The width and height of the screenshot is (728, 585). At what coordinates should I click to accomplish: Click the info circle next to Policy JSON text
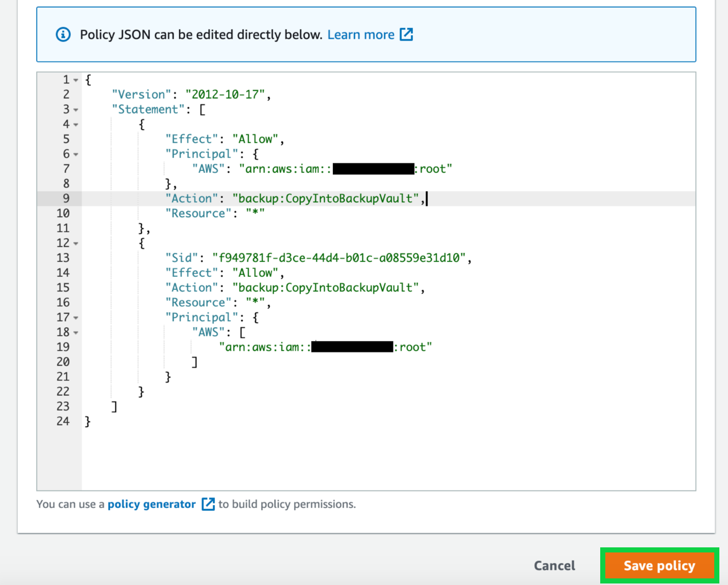pos(63,34)
